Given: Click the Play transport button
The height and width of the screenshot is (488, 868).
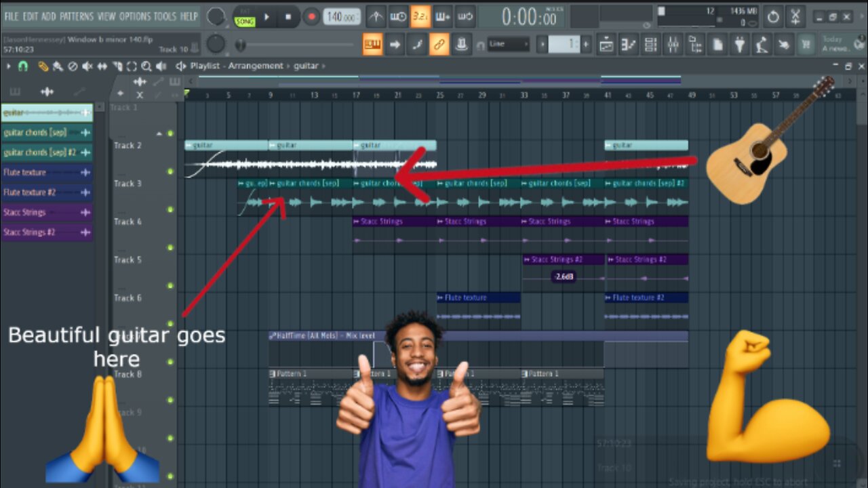Looking at the screenshot, I should (x=267, y=16).
